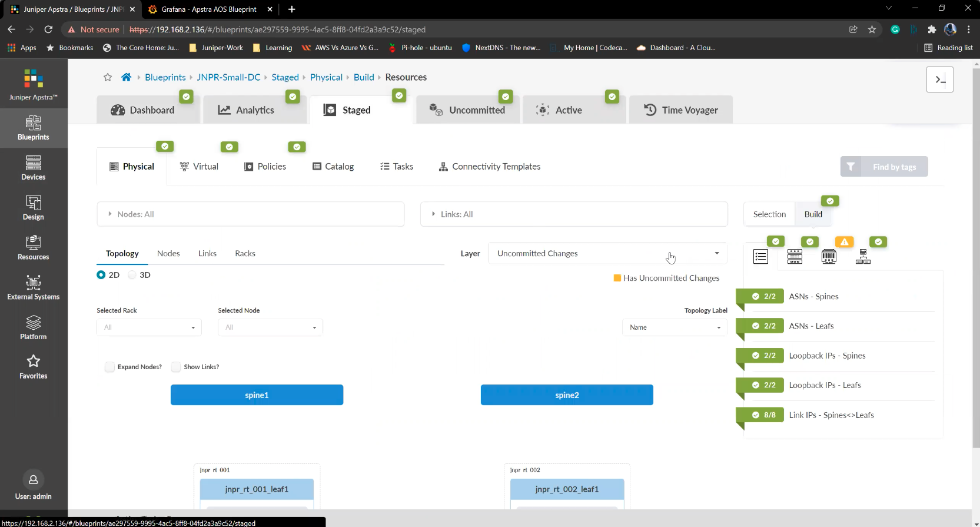980x527 pixels.
Task: Show device profiles icon in Build panel
Action: tap(795, 257)
